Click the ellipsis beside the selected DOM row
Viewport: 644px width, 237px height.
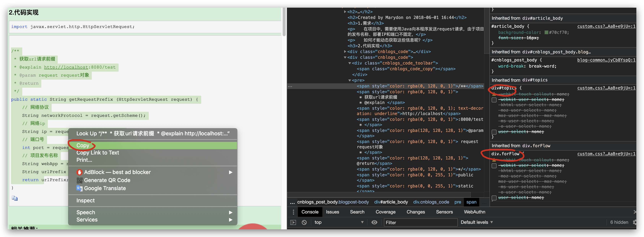pos(290,86)
